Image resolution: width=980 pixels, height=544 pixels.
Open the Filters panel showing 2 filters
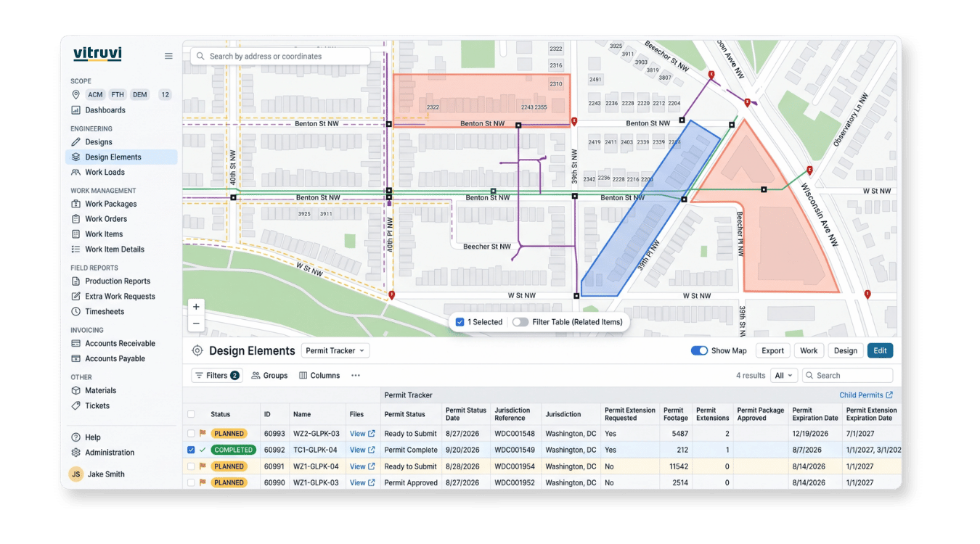pyautogui.click(x=216, y=376)
